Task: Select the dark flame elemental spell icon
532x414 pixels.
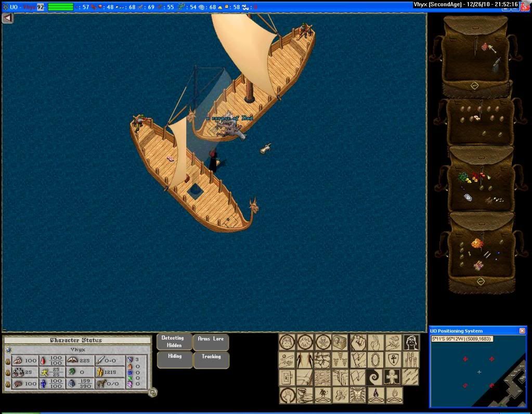Action: pyautogui.click(x=375, y=395)
